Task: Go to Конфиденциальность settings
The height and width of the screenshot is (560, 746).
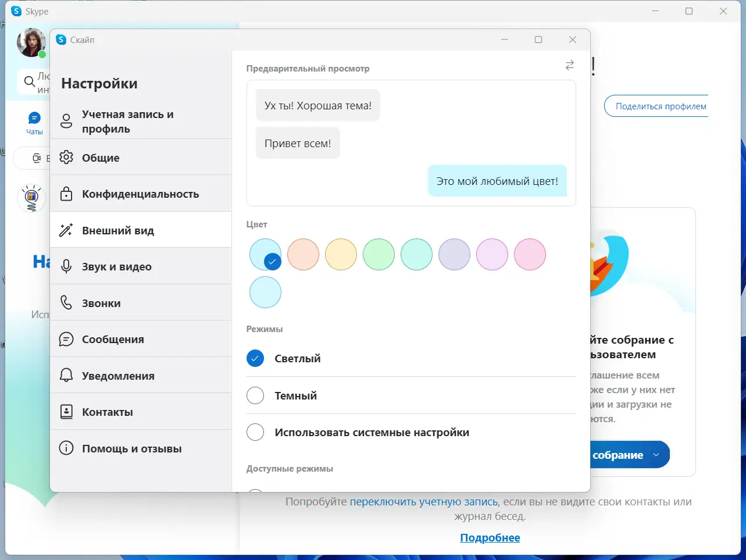Action: (x=141, y=194)
